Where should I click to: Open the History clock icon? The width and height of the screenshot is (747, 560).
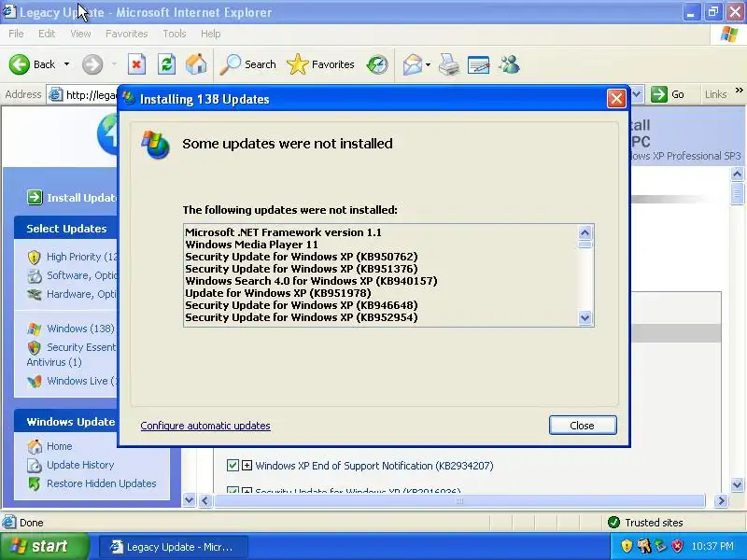[377, 64]
